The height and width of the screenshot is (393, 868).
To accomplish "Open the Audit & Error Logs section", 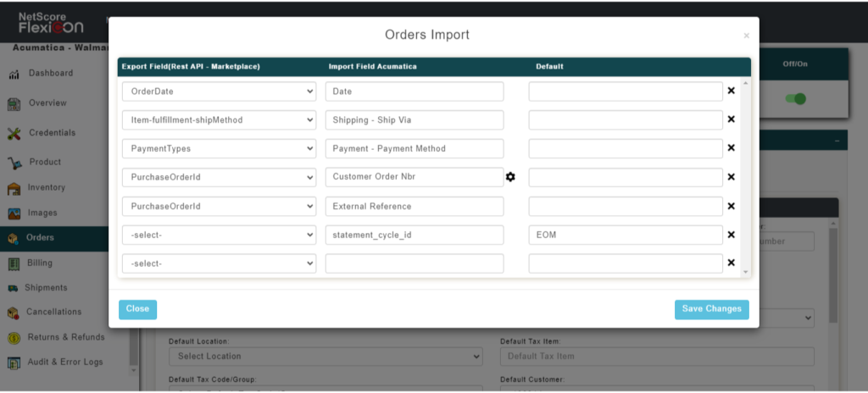I will click(64, 363).
